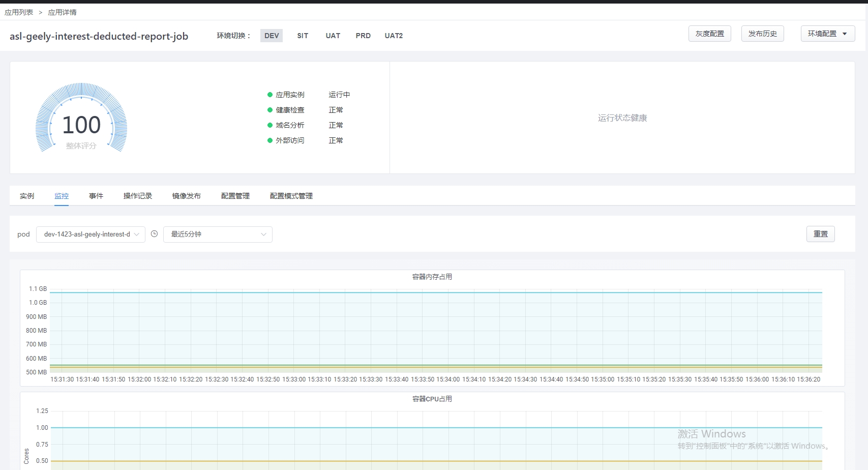
Task: Click the 重置 button
Action: coord(821,234)
